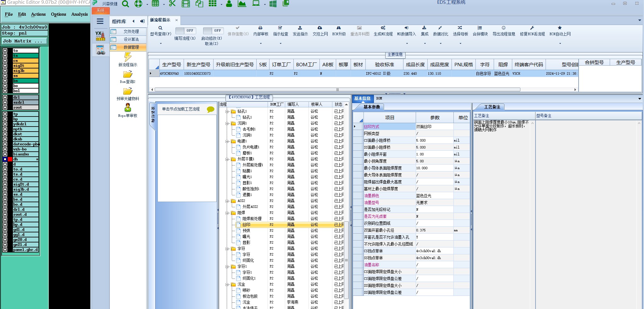Click the YX factory icon in sidebar
The height and width of the screenshot is (309, 644).
pos(100,35)
